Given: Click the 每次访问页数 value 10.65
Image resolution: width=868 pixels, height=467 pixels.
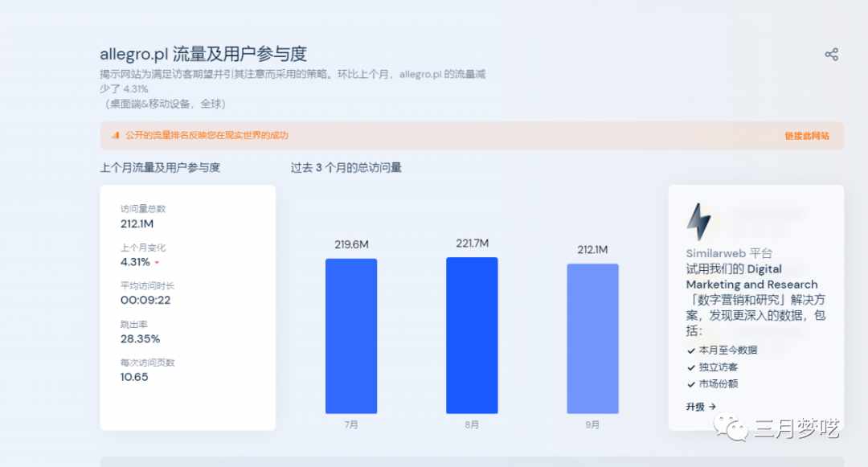Looking at the screenshot, I should 134,377.
